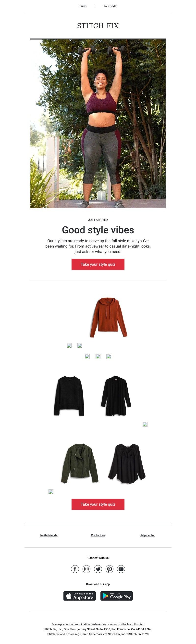This screenshot has width=196, height=644.
Task: Click the Stitch Fix logo header
Action: point(98,26)
